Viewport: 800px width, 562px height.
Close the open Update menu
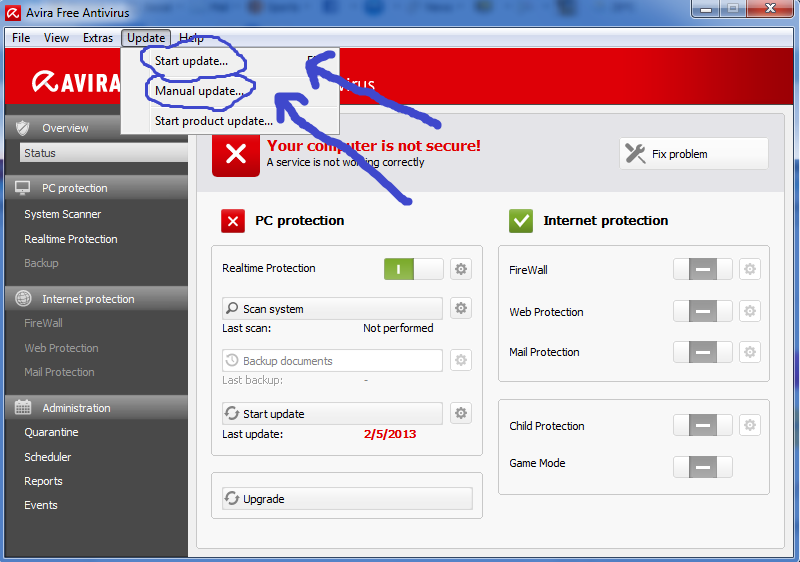(146, 38)
